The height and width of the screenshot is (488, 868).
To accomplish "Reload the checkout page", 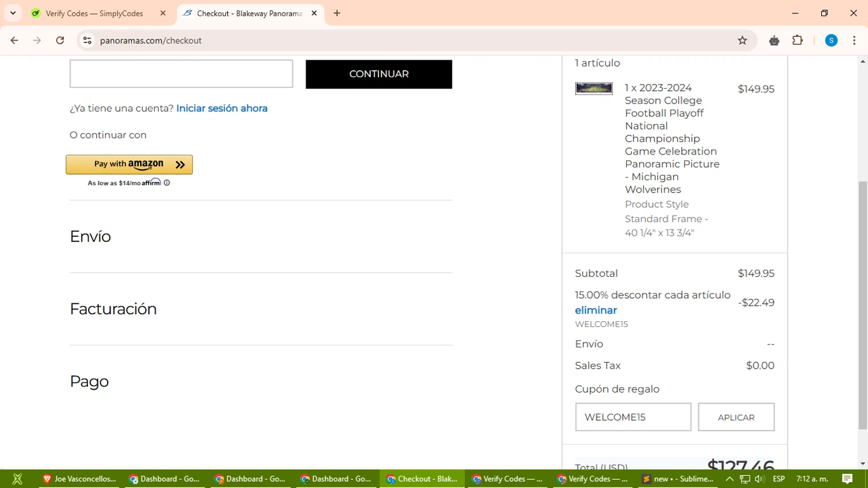I will pos(60,41).
